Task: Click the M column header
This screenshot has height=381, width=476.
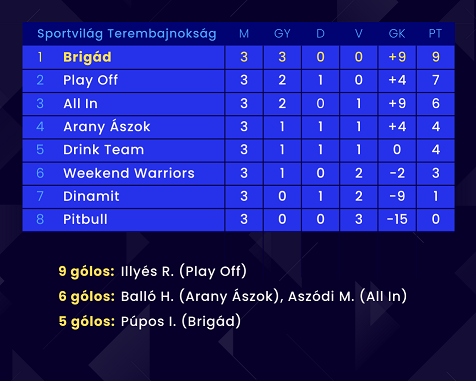Action: (x=244, y=34)
